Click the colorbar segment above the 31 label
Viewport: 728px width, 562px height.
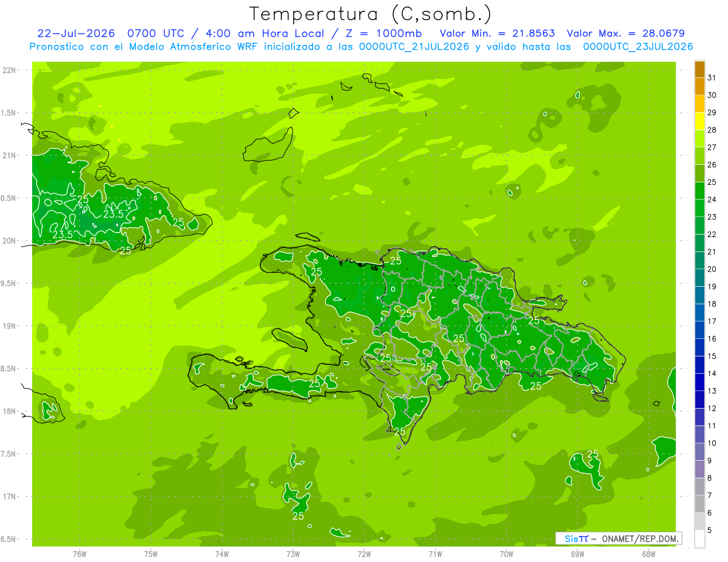699,70
